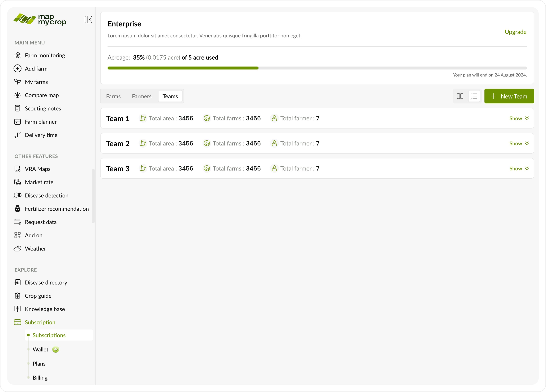This screenshot has height=392, width=546.
Task: Select Subscriptions submenu item
Action: [49, 335]
